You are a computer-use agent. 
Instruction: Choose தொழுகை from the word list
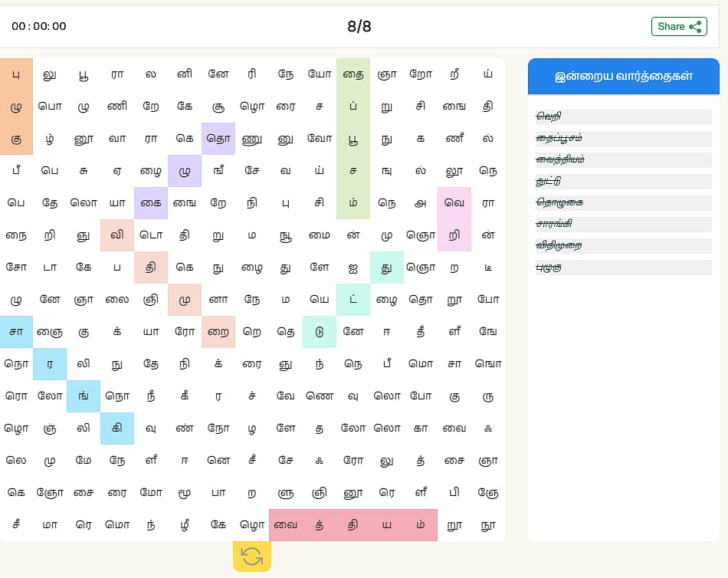coord(559,202)
